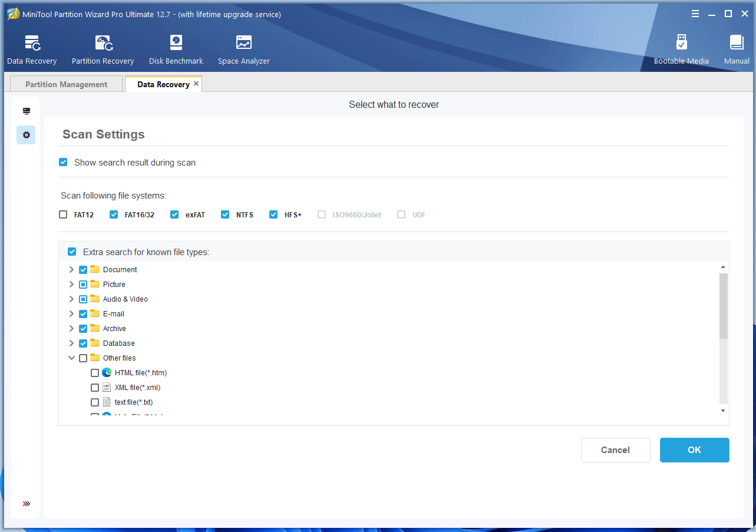
Task: Check the HTML file(*.htm) checkbox
Action: pos(95,372)
